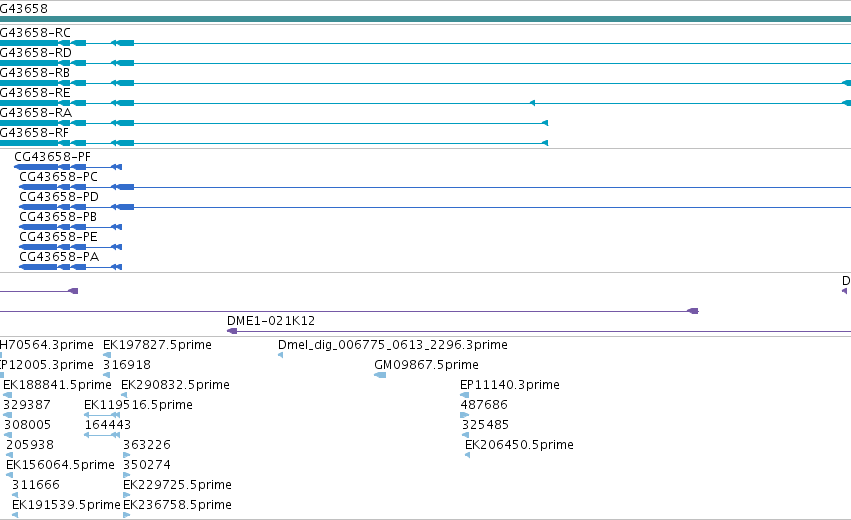Click the EK119516.5prime double-arrow glyph

102,415
